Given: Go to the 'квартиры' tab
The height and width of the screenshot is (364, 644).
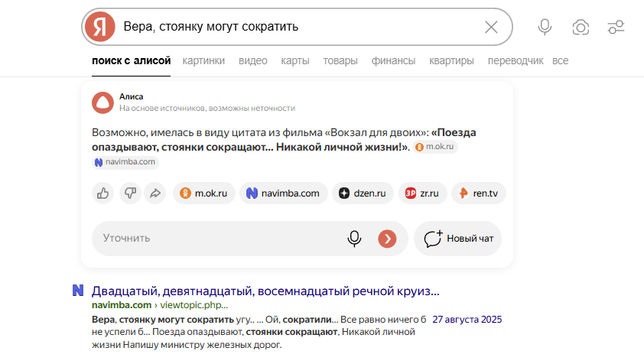Looking at the screenshot, I should pos(451,61).
